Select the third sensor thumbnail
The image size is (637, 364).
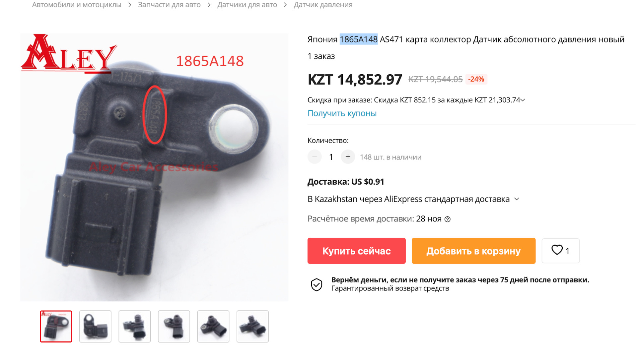click(135, 326)
